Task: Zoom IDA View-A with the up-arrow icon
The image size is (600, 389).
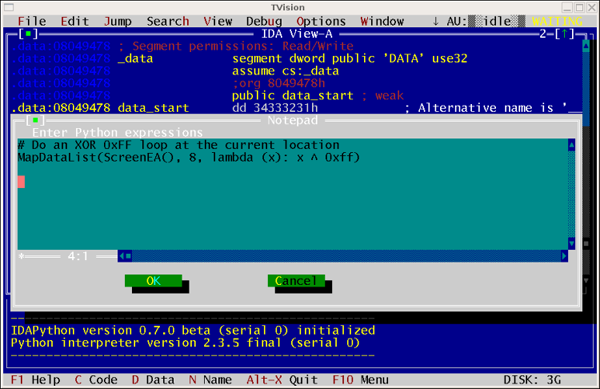Action: click(x=564, y=34)
